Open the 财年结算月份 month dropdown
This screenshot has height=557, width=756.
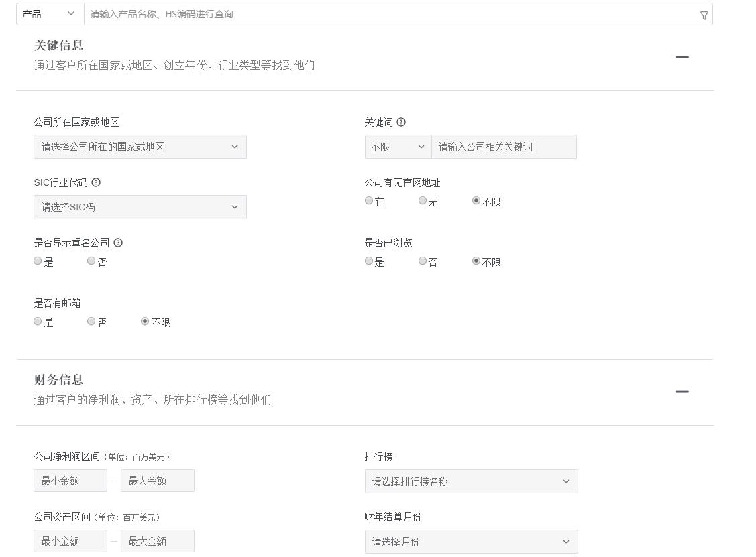pos(471,542)
